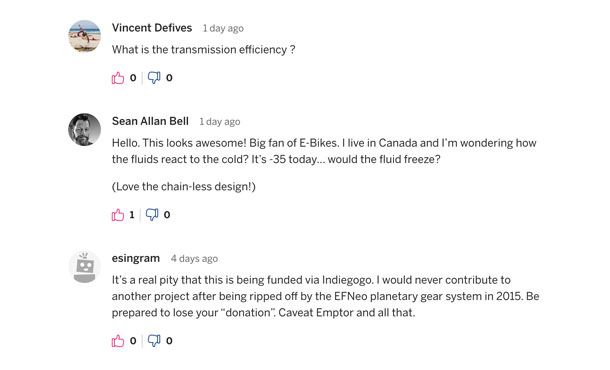Give esingram's comment a thumbs up

point(118,341)
